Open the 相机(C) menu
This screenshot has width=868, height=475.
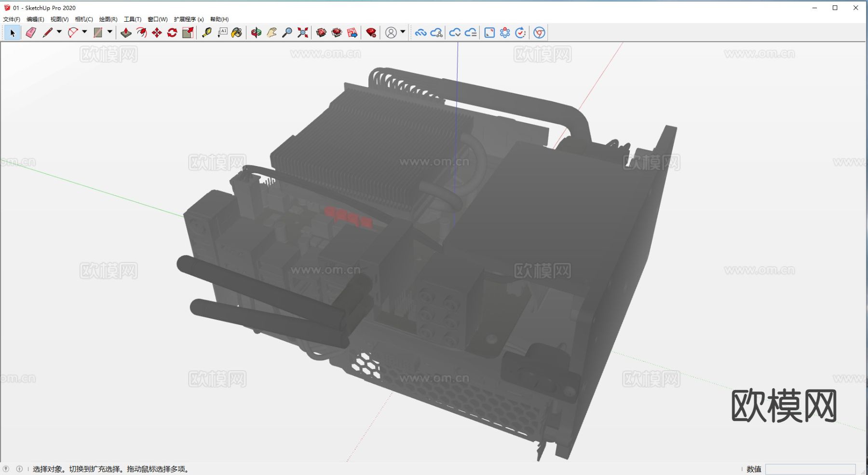coord(84,19)
